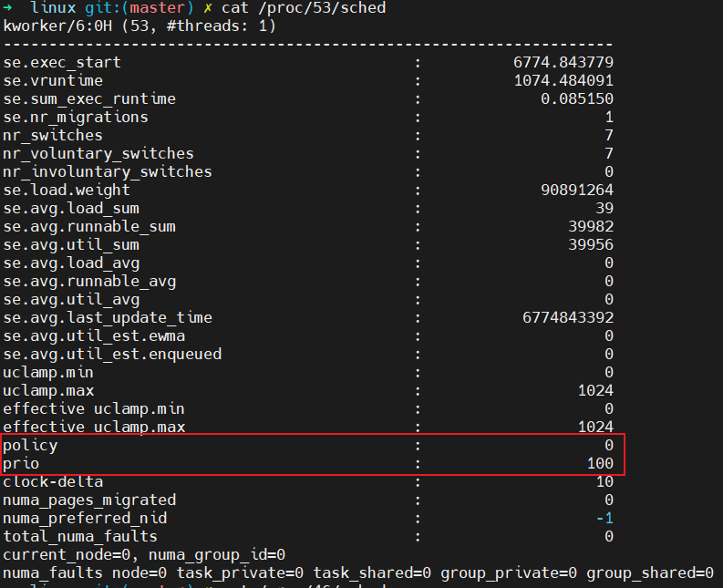The image size is (723, 588).
Task: Click the 'clock-delta' label
Action: [53, 482]
